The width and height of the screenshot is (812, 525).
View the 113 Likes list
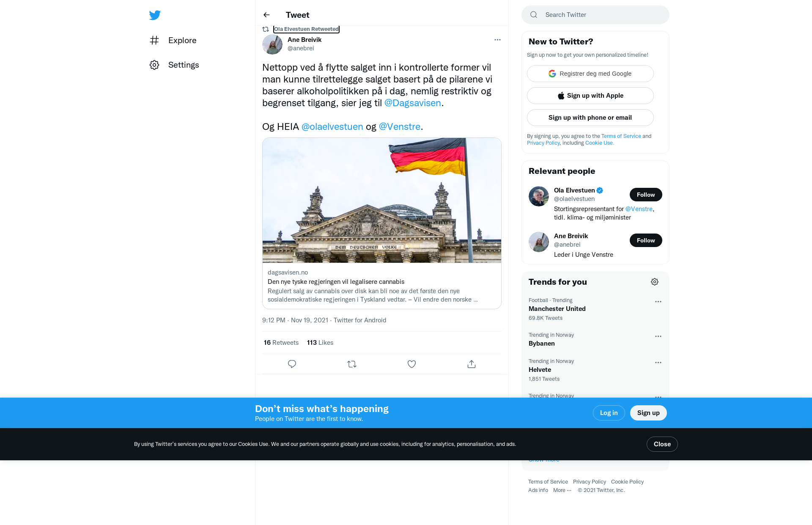pyautogui.click(x=320, y=343)
